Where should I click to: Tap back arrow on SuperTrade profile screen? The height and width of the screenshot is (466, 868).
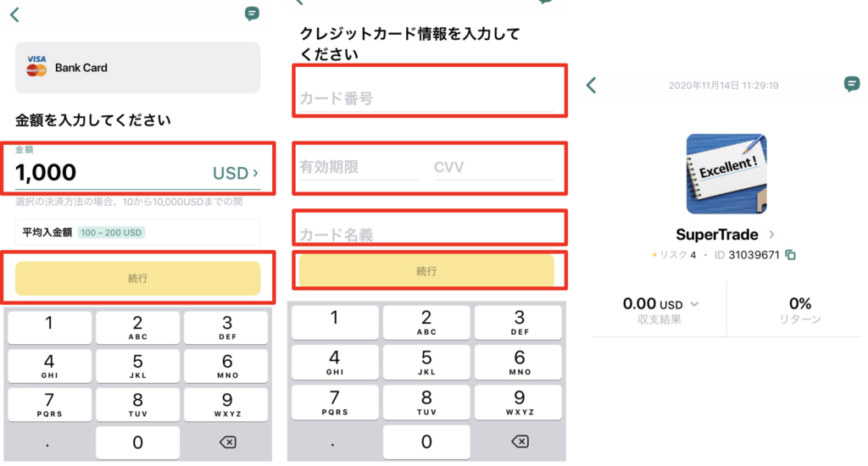(591, 86)
